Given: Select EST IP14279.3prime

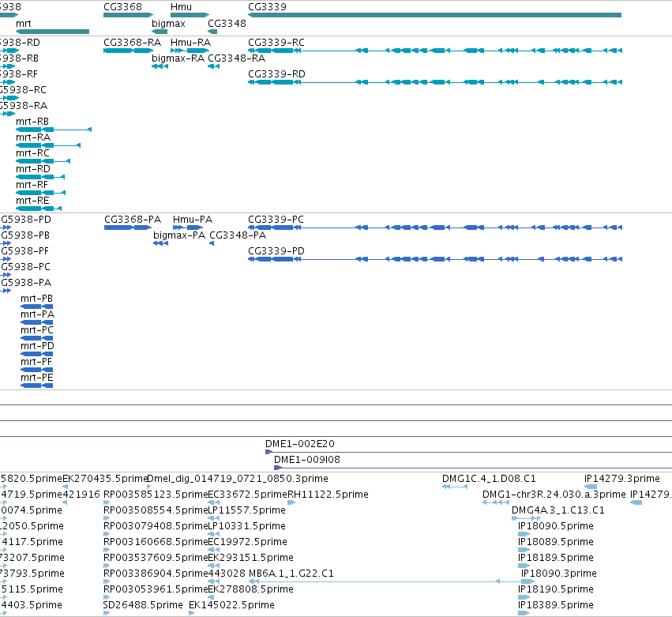Looking at the screenshot, I should (591, 487).
